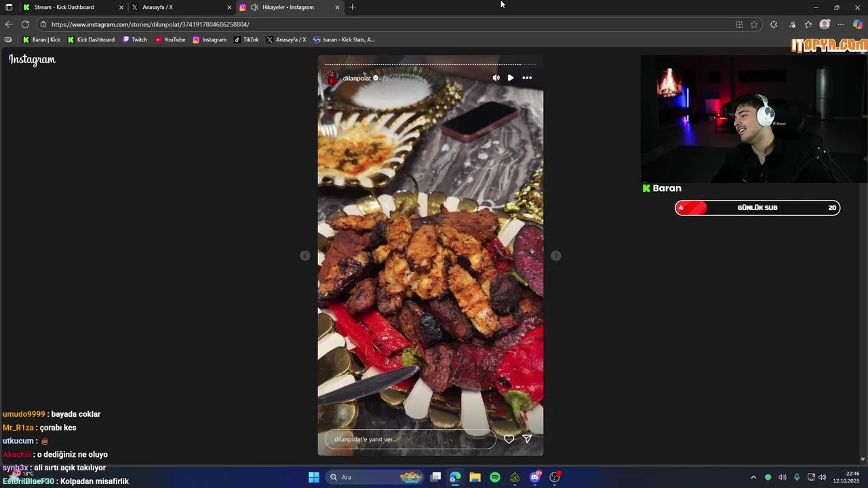Close the Stream - Kick Dashboard tab
Viewport: 868px width, 488px height.
(x=121, y=7)
